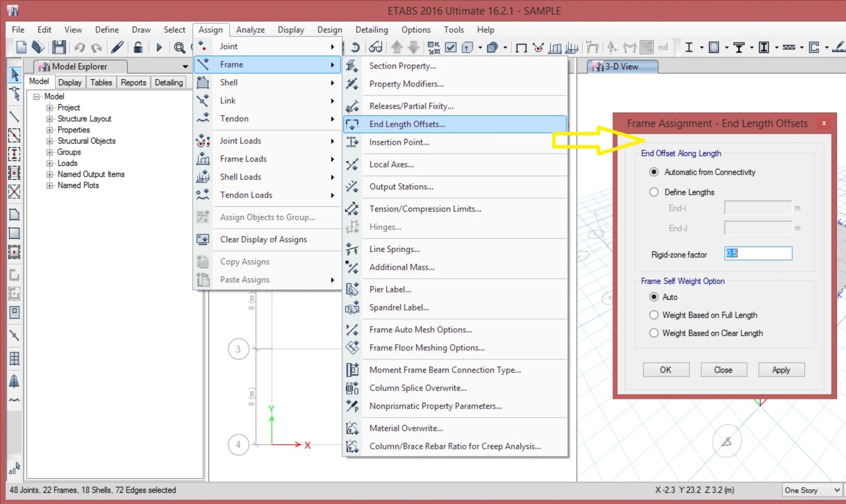This screenshot has width=846, height=504.
Task: Choose Weight Based on Clear Length option
Action: (x=654, y=333)
